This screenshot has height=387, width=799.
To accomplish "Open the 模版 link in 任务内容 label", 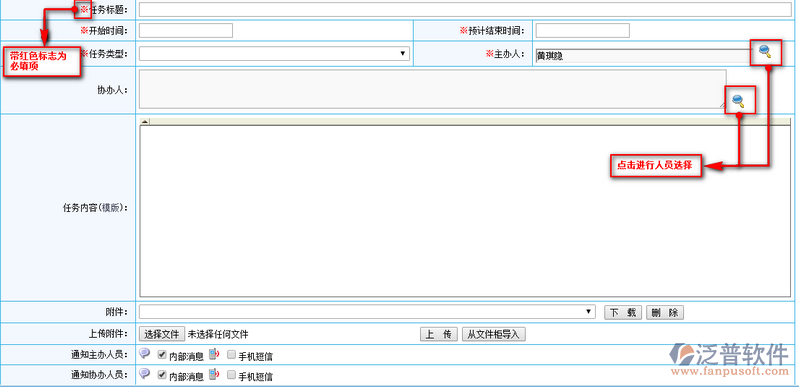I will coord(112,208).
